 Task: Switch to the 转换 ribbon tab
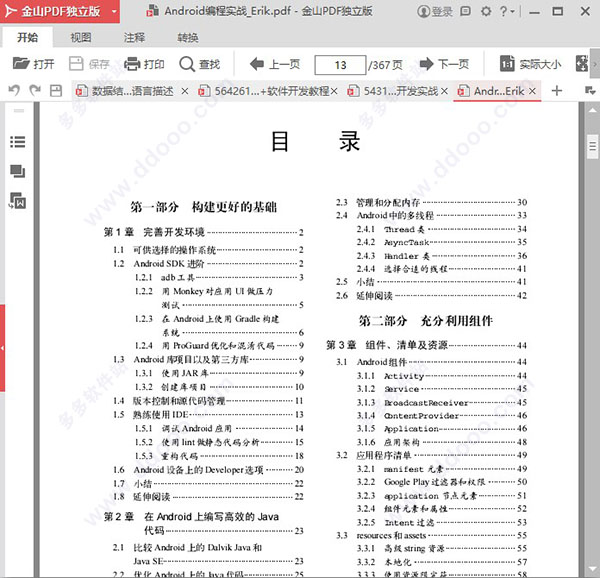pyautogui.click(x=188, y=37)
